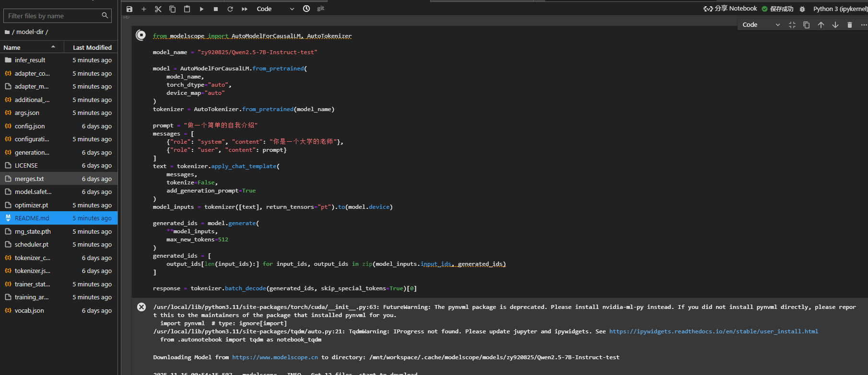Image resolution: width=868 pixels, height=375 pixels.
Task: Move the cell up with the up arrow
Action: [821, 25]
